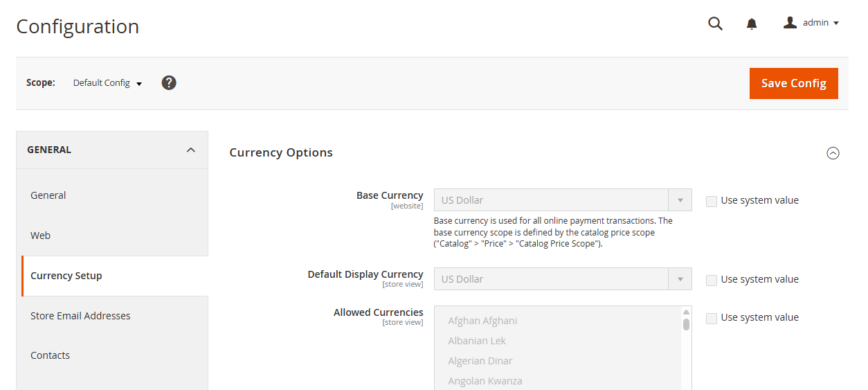Open the General settings tab in sidebar
The height and width of the screenshot is (390, 868).
click(x=48, y=195)
